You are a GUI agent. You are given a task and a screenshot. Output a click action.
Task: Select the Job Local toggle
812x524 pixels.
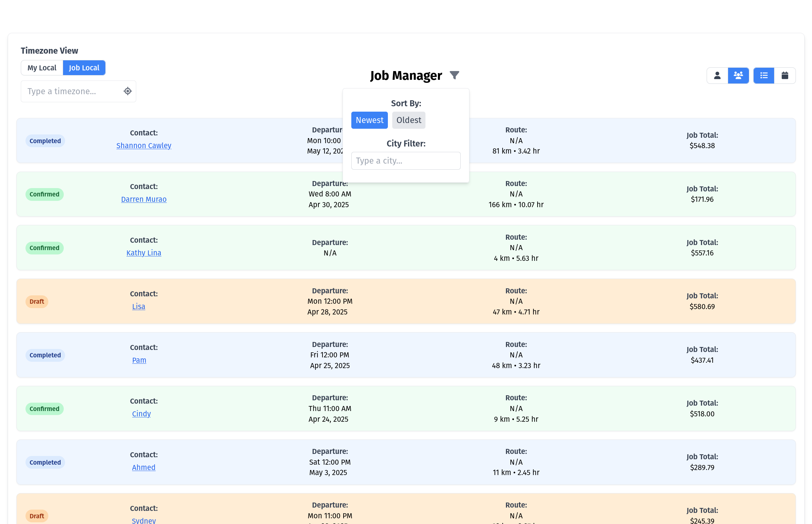[84, 68]
